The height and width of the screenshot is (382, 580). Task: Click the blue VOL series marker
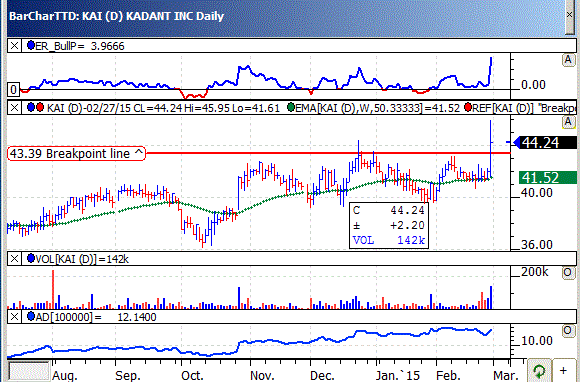[31, 258]
